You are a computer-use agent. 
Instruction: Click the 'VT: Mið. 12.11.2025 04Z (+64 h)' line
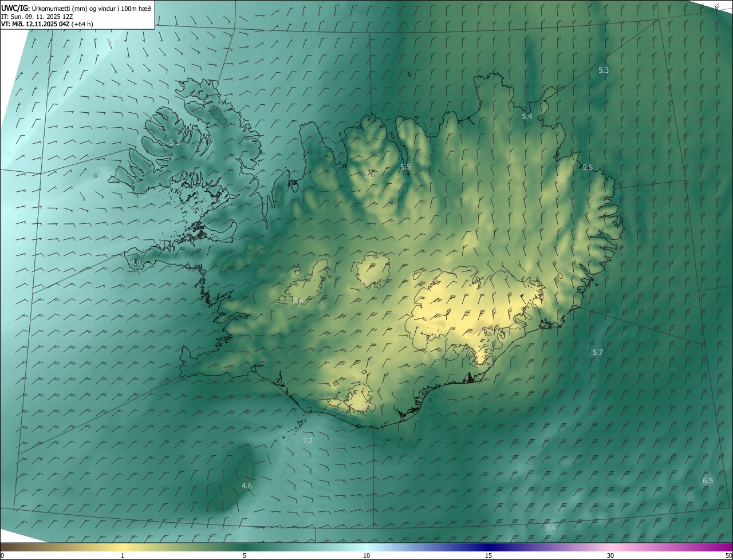pos(47,24)
